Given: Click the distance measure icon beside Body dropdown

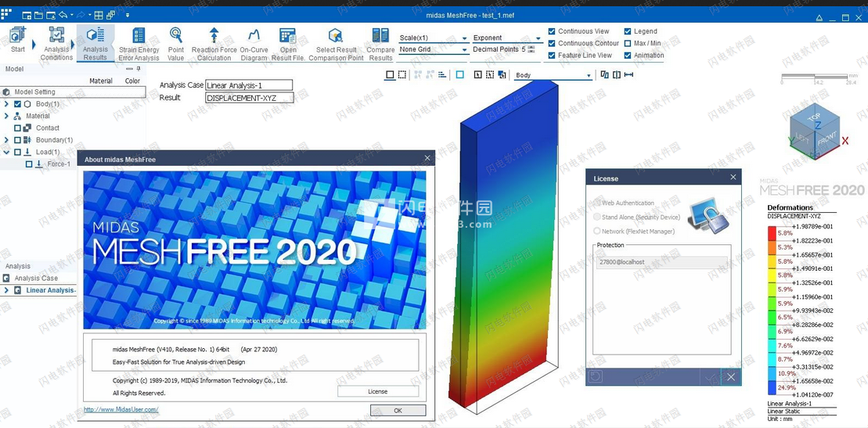Looking at the screenshot, I should coord(628,75).
